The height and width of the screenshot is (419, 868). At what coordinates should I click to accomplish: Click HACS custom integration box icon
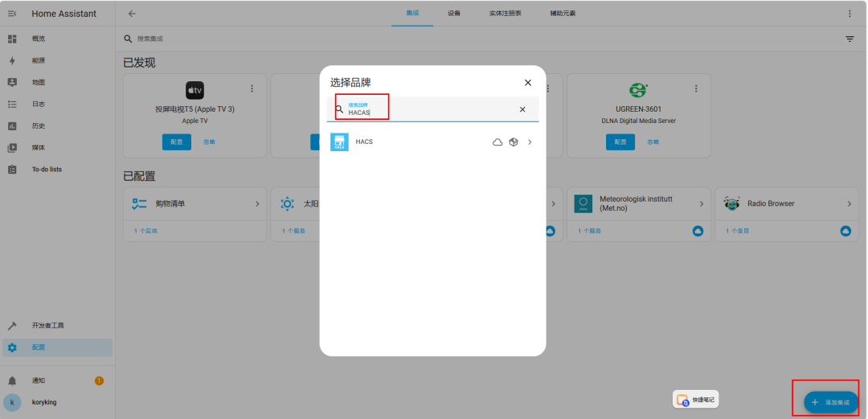point(514,142)
